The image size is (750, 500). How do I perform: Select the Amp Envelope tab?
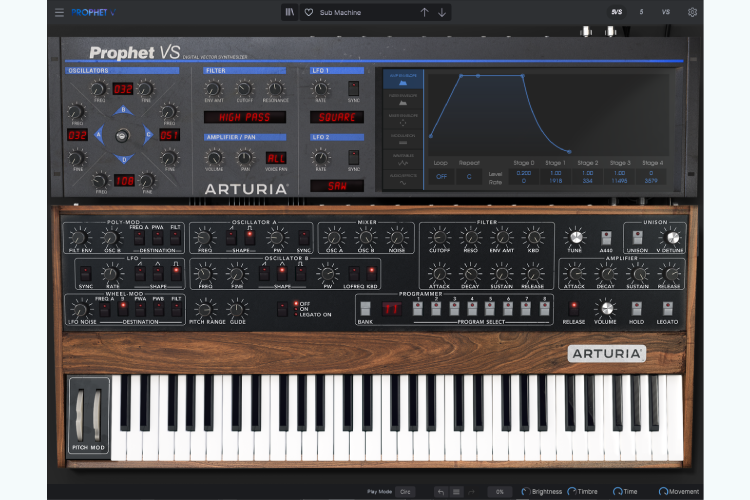[x=403, y=79]
